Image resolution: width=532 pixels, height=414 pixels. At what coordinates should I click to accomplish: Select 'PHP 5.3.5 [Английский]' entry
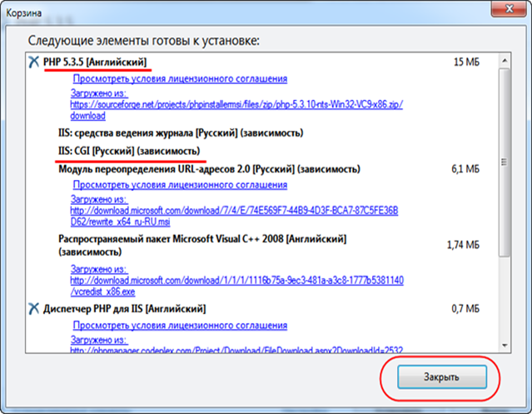[x=95, y=62]
